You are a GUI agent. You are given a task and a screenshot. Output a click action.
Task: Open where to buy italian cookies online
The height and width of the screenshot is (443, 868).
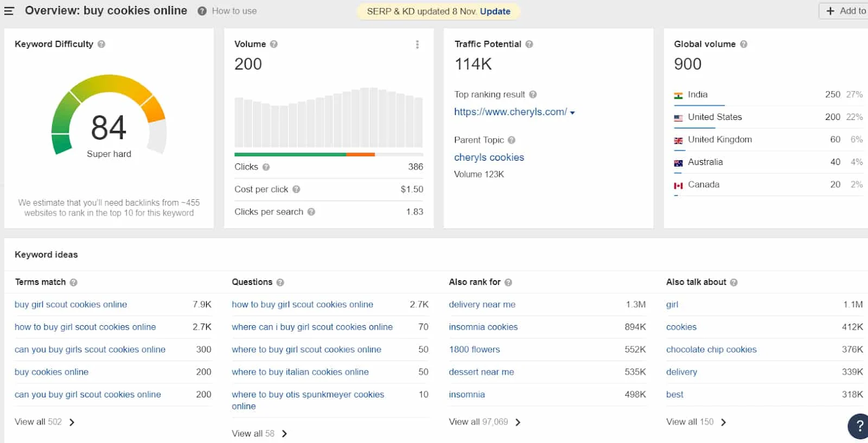click(x=300, y=372)
